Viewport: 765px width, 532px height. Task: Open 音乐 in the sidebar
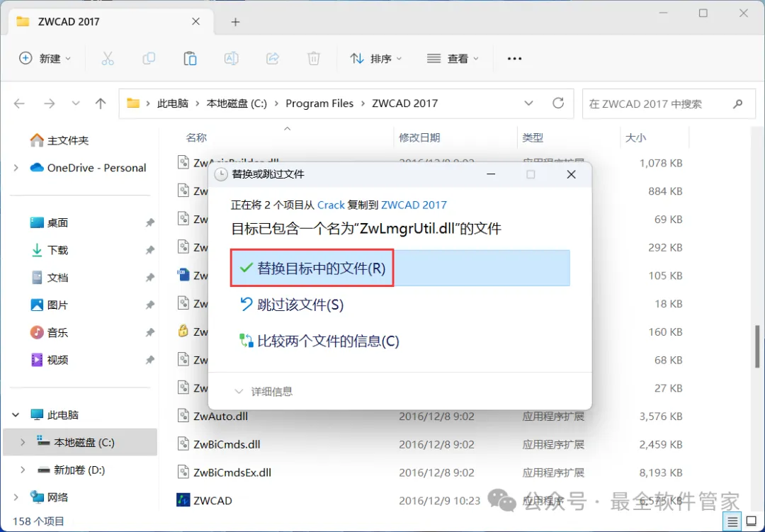click(x=49, y=332)
